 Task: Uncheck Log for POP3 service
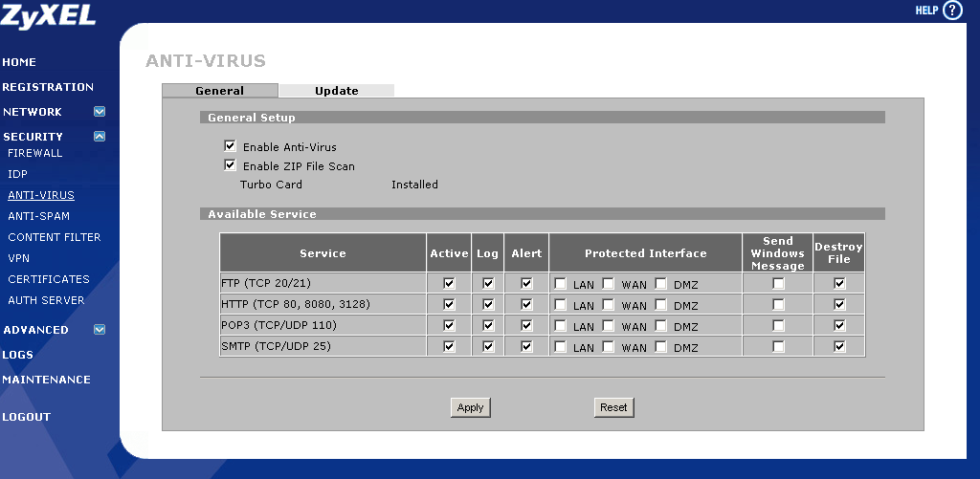point(488,325)
